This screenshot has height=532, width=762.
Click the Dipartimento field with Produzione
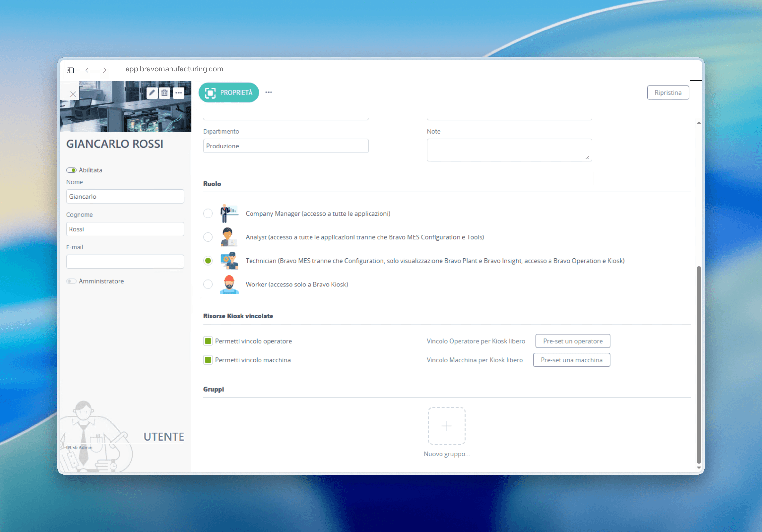tap(286, 146)
